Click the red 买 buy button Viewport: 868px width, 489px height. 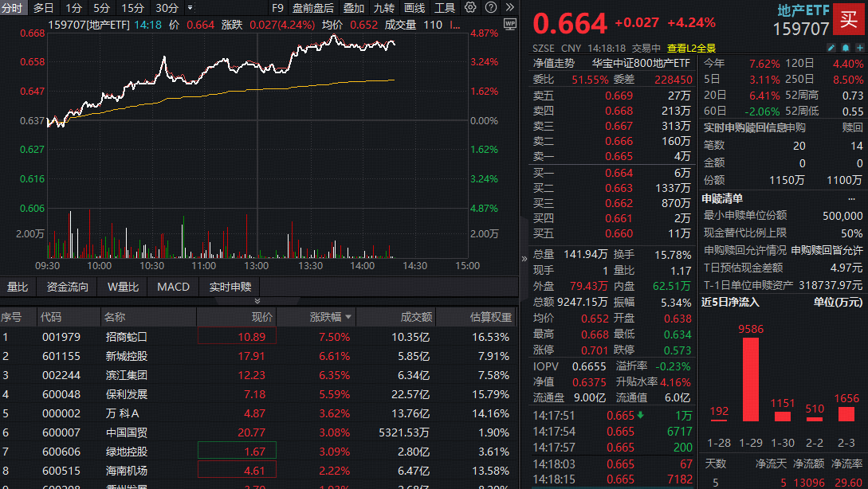[x=850, y=20]
